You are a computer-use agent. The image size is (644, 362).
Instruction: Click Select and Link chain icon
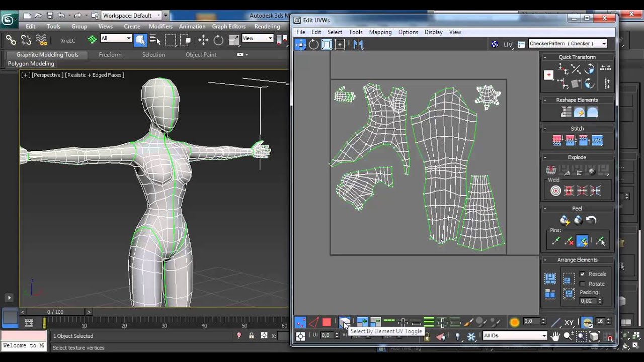coord(11,39)
